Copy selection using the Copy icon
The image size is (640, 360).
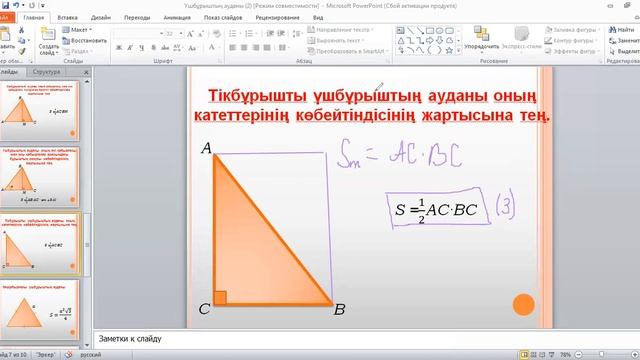coord(21,40)
